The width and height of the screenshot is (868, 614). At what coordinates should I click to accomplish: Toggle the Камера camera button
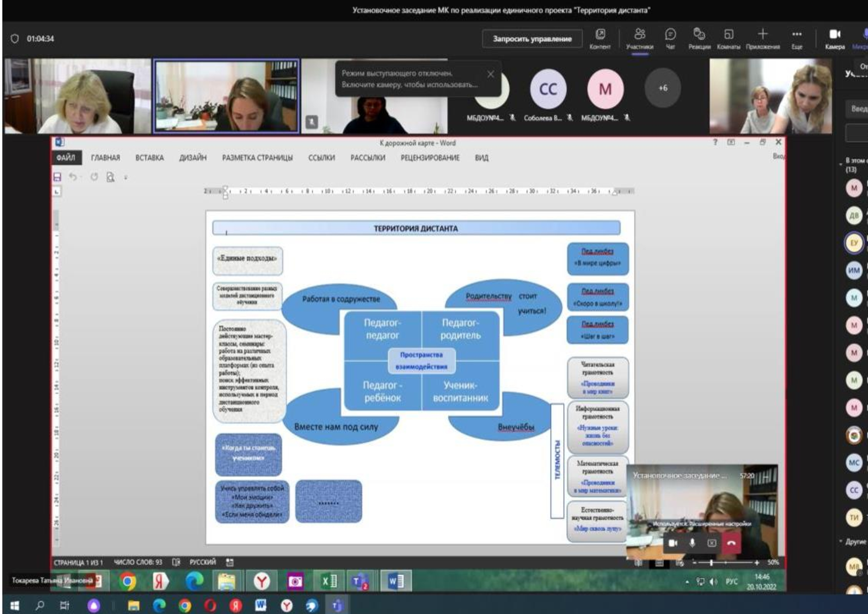click(835, 39)
